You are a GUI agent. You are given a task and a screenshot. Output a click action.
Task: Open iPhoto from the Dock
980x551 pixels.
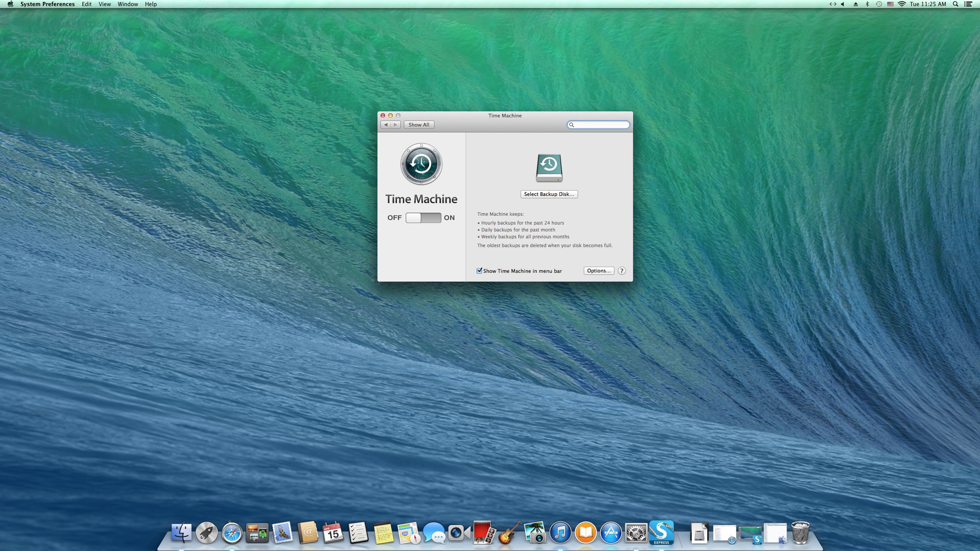(x=535, y=533)
